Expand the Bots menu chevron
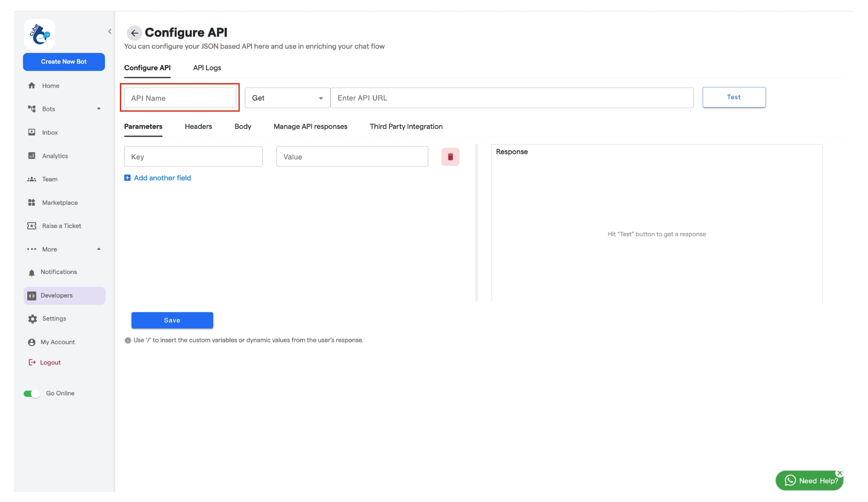Image resolution: width=868 pixels, height=502 pixels. coord(99,109)
